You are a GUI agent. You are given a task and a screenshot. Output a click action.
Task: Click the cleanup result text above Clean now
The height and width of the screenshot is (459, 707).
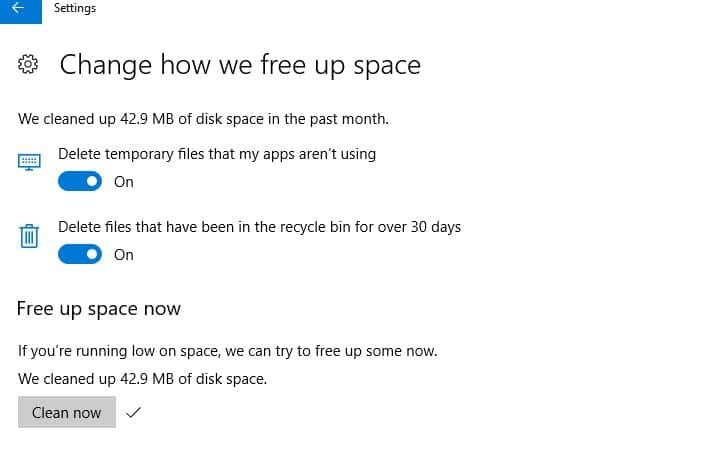(x=142, y=379)
